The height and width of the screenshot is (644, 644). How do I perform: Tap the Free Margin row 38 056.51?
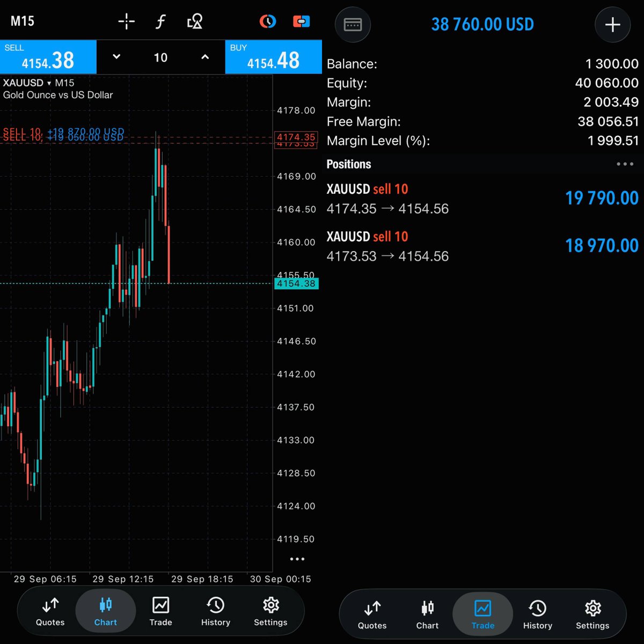tap(483, 122)
